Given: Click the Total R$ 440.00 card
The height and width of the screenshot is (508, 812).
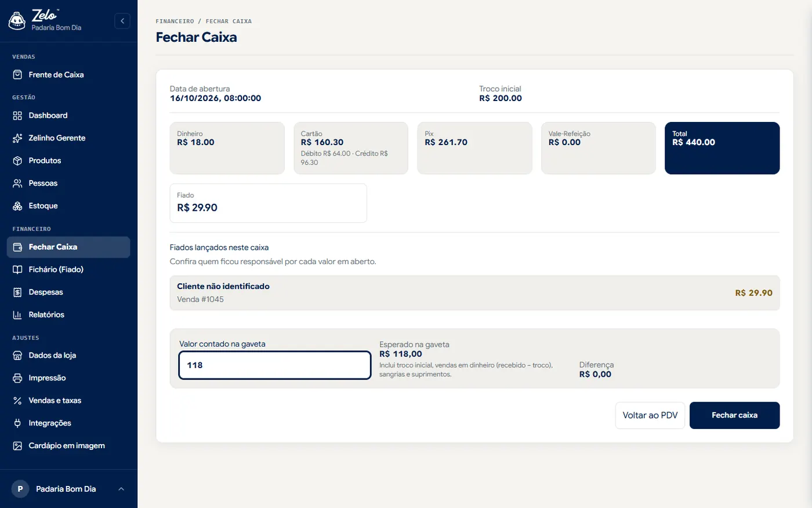Looking at the screenshot, I should click(722, 148).
